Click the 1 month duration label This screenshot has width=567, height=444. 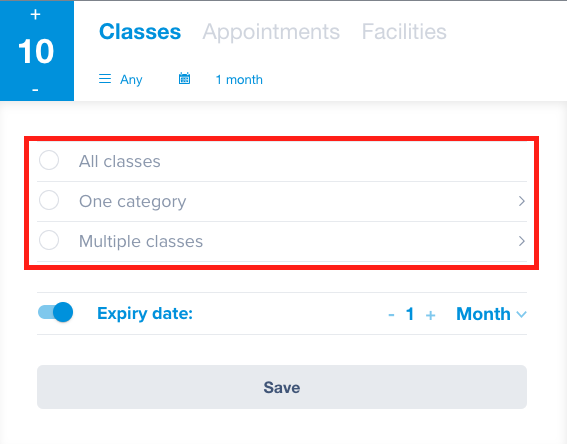click(x=239, y=80)
